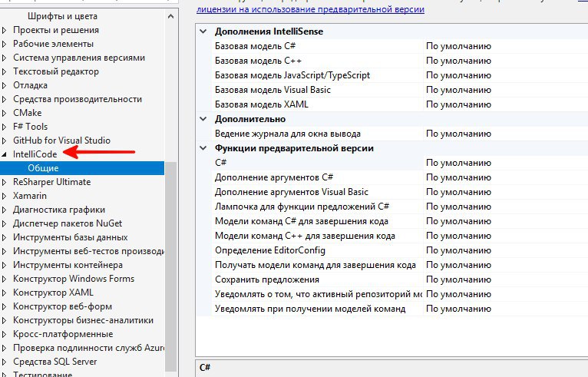Select Шрифты и цвета in the tree
The image size is (588, 377).
[62, 16]
